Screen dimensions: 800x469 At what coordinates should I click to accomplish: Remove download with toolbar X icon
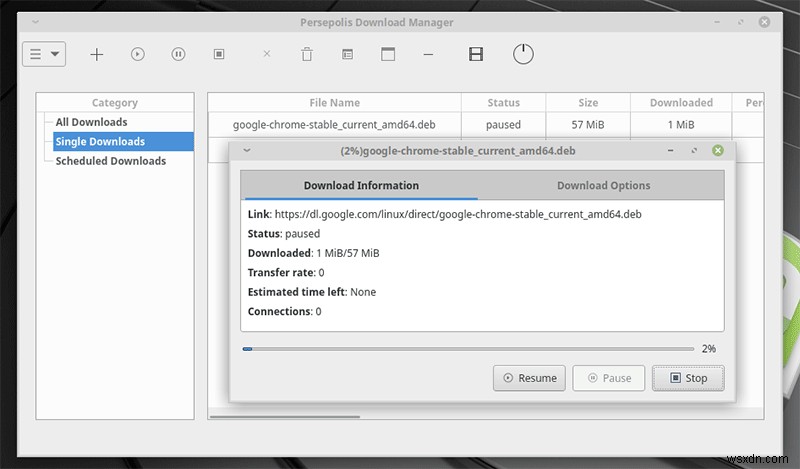point(266,54)
